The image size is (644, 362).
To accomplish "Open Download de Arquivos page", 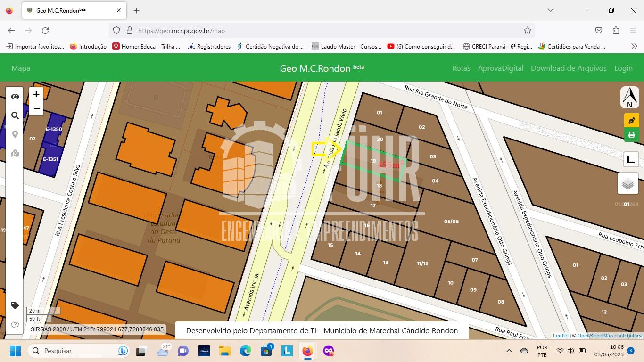I will [569, 68].
